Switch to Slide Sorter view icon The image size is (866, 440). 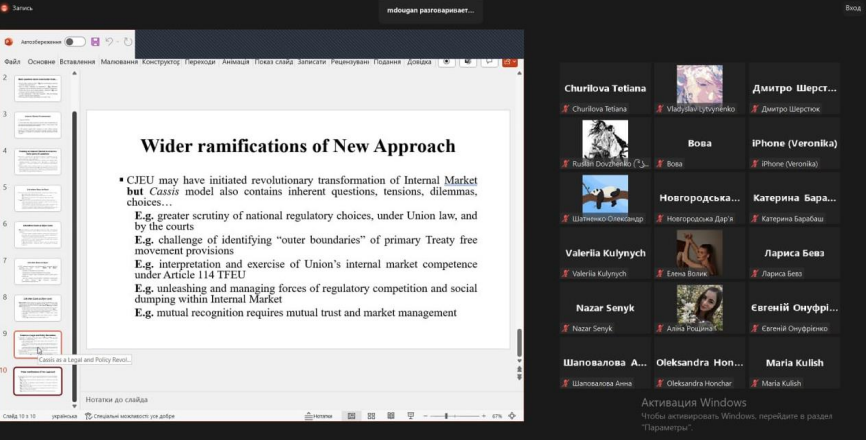click(371, 416)
